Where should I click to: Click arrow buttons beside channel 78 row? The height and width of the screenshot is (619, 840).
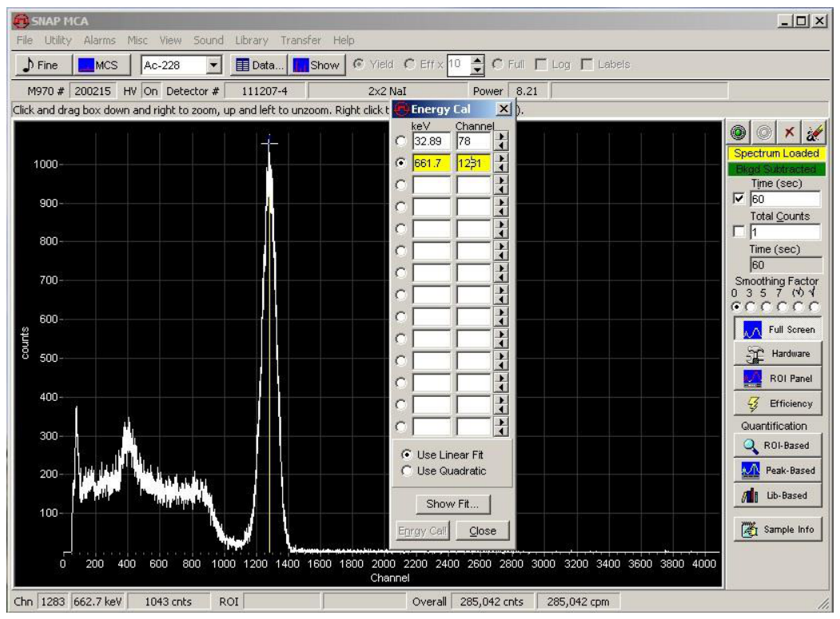[500, 141]
